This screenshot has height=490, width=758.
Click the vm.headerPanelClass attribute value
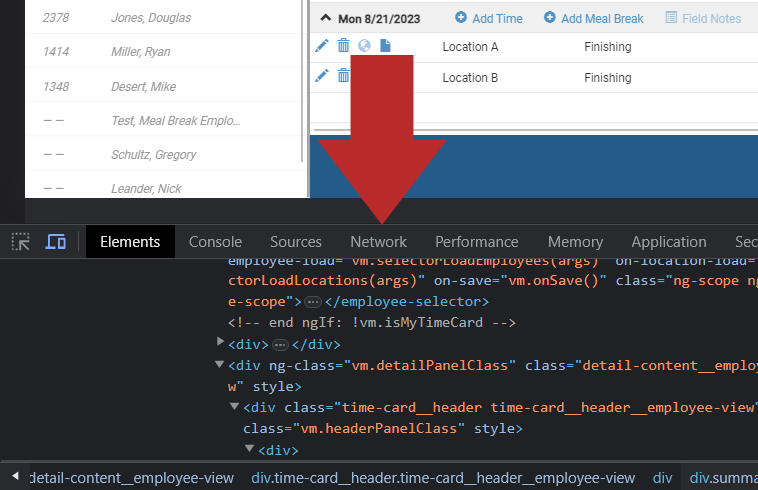(379, 429)
